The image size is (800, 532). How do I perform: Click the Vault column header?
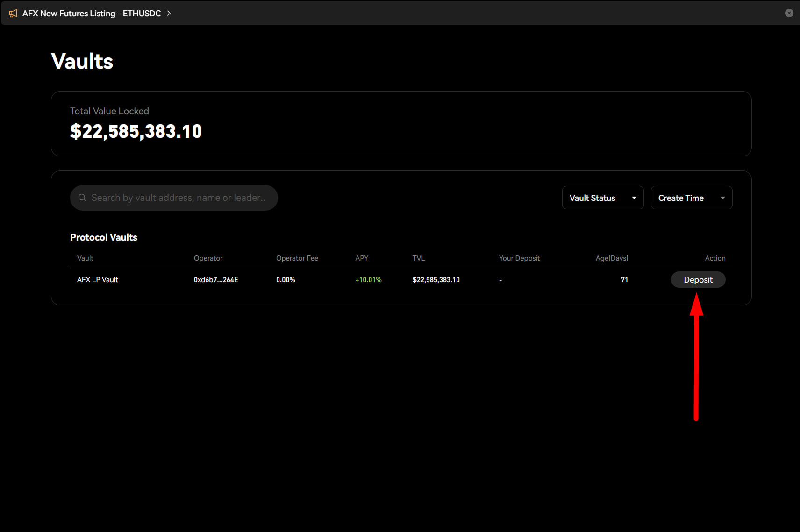(85, 258)
